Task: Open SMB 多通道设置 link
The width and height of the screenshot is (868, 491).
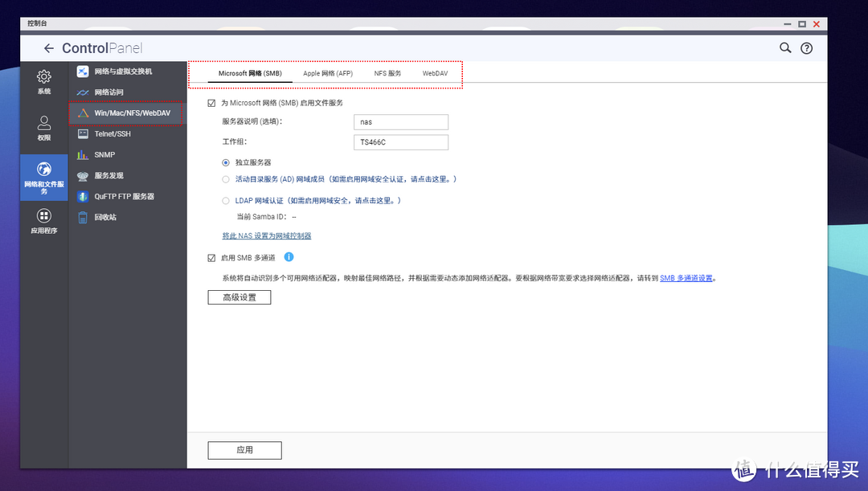Action: (686, 278)
